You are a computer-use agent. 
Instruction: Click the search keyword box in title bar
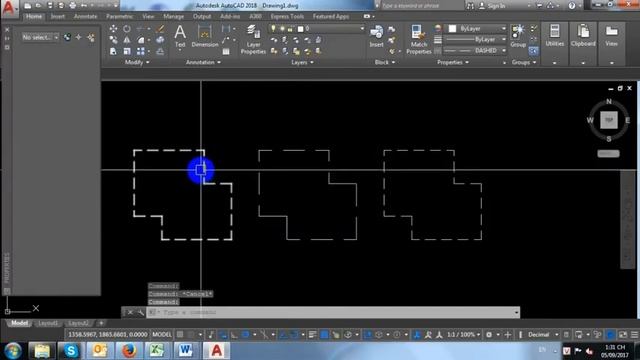click(420, 6)
